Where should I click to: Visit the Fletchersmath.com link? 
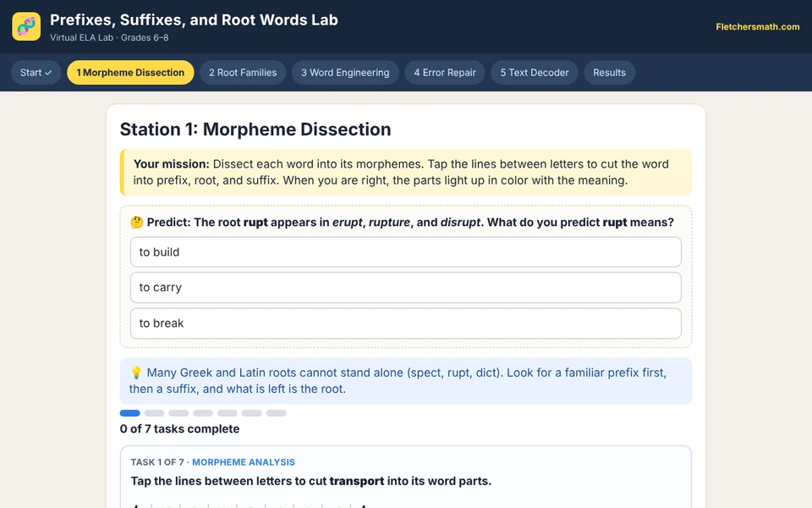(758, 27)
